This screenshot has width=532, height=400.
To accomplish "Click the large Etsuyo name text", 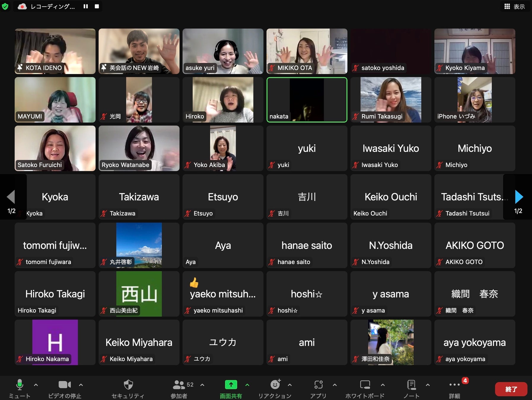I will (x=223, y=197).
